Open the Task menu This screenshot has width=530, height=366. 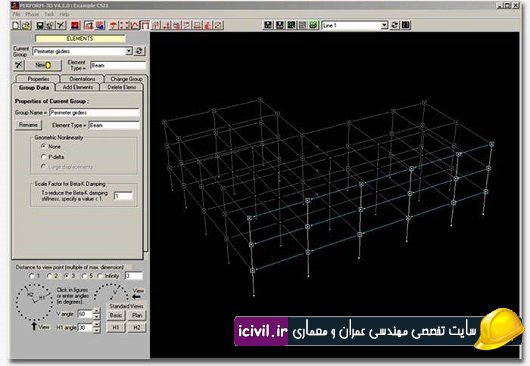49,14
